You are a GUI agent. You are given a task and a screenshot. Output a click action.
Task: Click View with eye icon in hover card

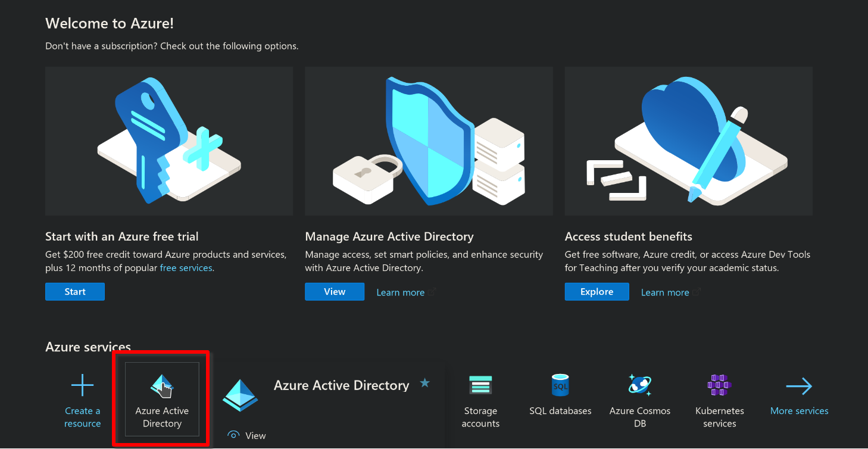[247, 435]
